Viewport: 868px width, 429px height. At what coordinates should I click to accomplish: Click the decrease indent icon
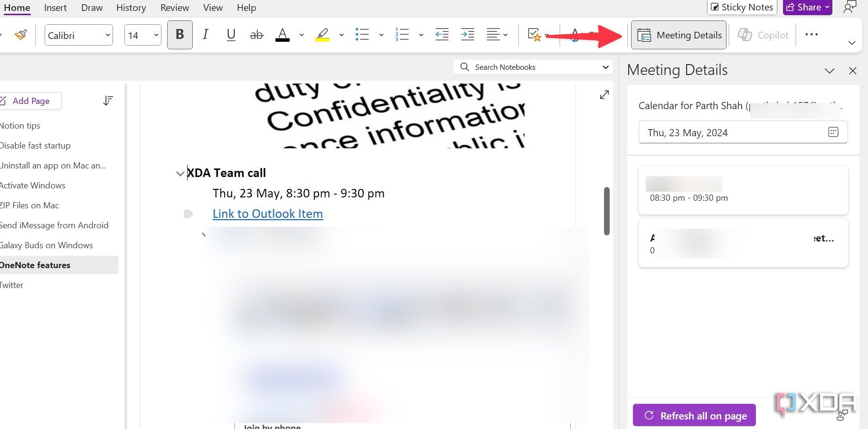(x=442, y=35)
